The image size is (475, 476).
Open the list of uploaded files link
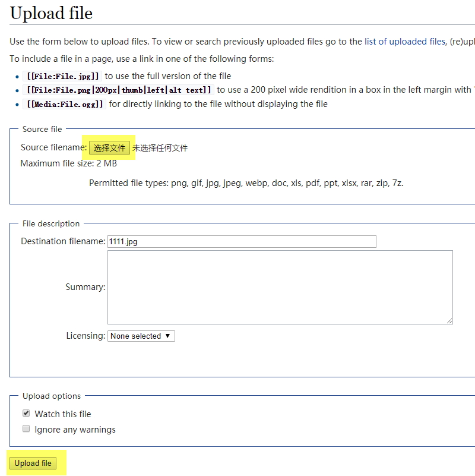(404, 41)
